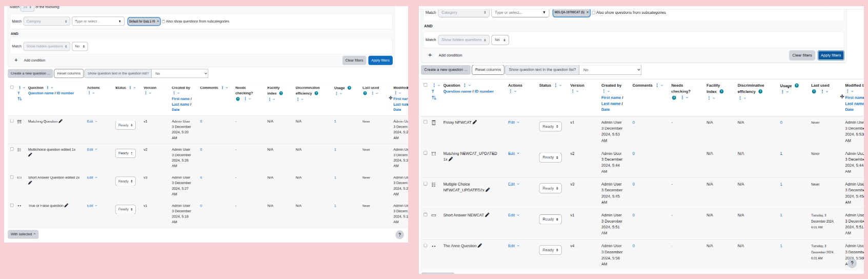Click pencil icon beside The Anne Question
The height and width of the screenshot is (279, 868).
(x=480, y=246)
